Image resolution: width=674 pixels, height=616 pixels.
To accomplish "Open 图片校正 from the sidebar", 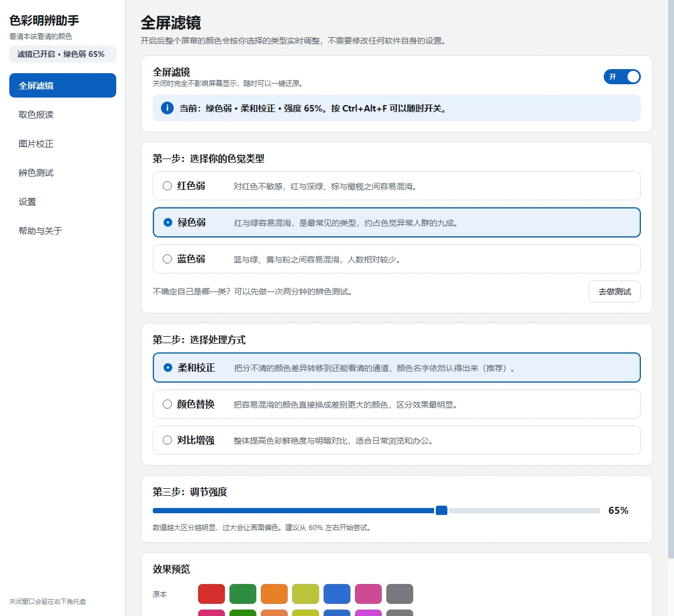I will (x=63, y=144).
